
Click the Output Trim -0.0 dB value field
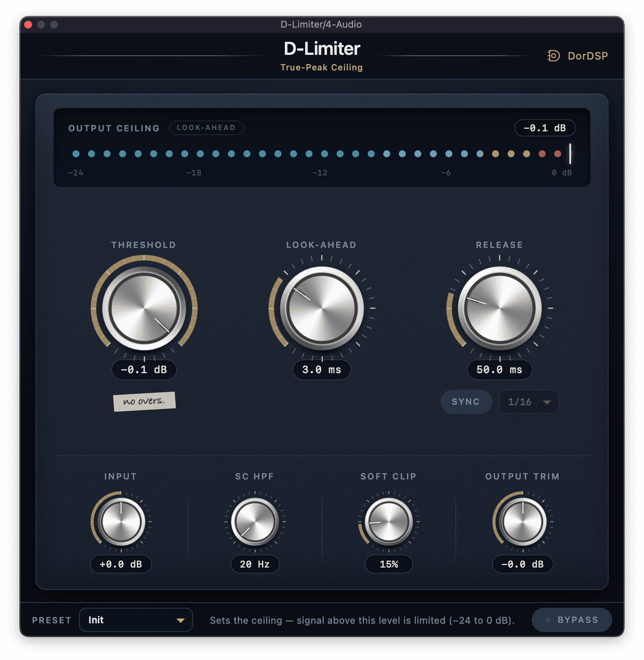pyautogui.click(x=523, y=564)
